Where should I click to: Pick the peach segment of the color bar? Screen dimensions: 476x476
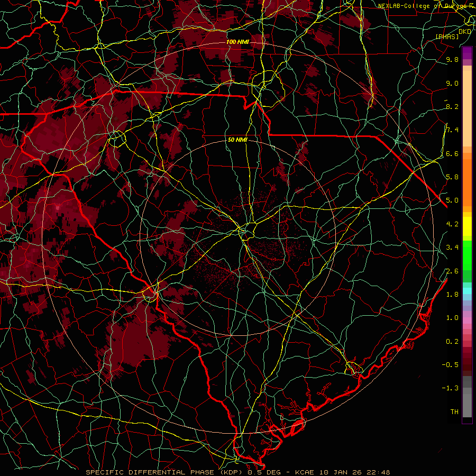pyautogui.click(x=467, y=108)
